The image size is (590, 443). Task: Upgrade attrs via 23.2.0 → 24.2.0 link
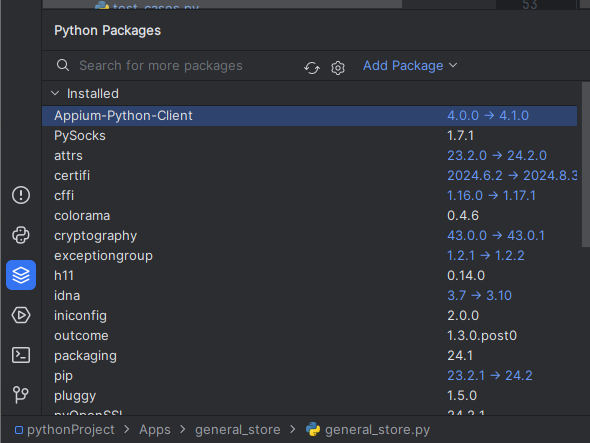click(497, 155)
